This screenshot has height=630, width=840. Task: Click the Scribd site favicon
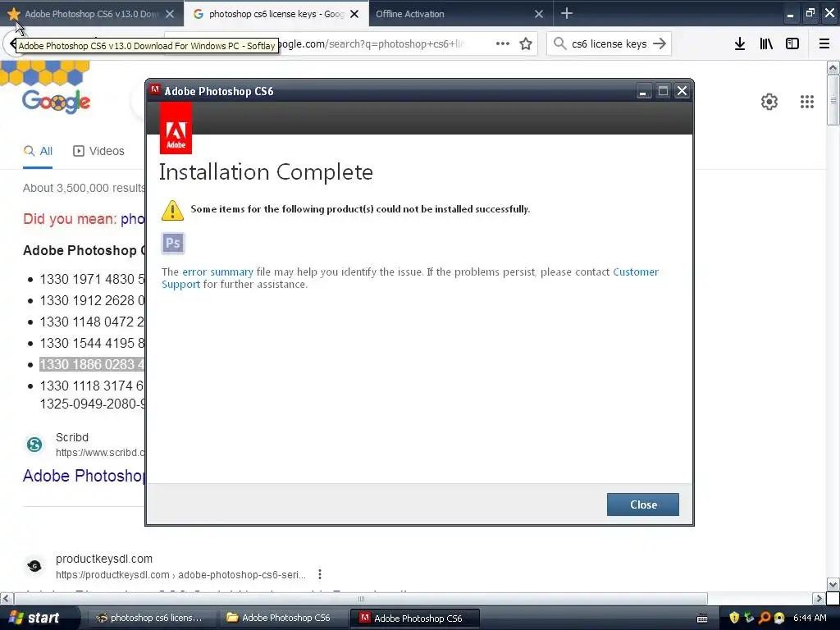(x=34, y=444)
